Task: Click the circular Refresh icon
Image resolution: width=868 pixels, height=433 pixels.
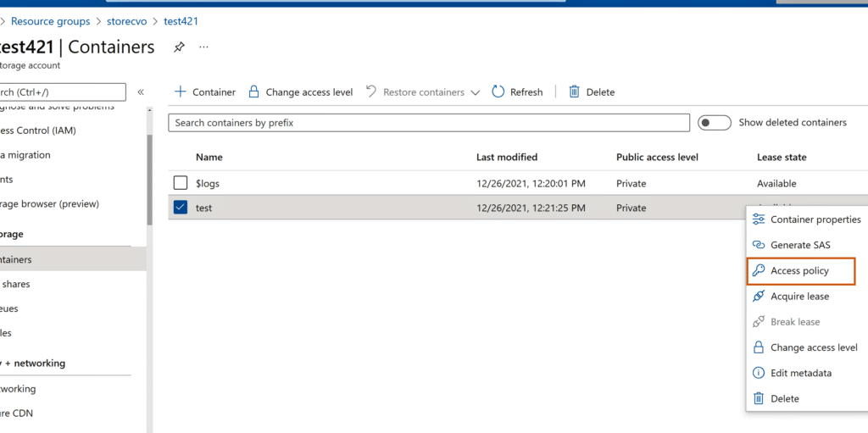Action: coord(498,92)
